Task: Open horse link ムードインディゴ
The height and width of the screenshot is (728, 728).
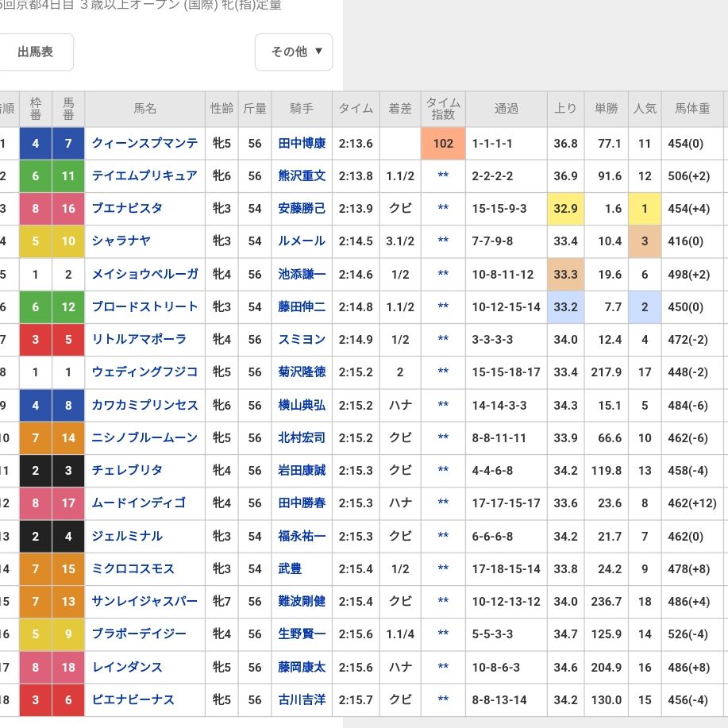Action: (139, 503)
